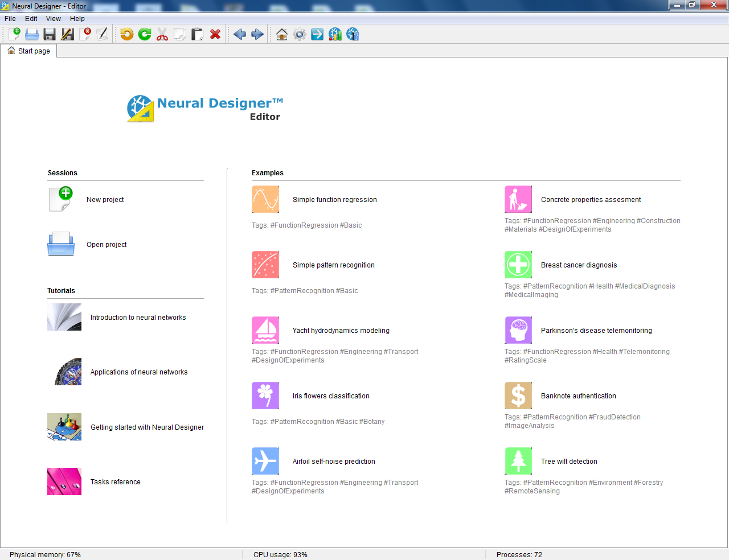Viewport: 729px width, 560px height.
Task: Click the blue Back arrow icon
Action: (x=240, y=34)
